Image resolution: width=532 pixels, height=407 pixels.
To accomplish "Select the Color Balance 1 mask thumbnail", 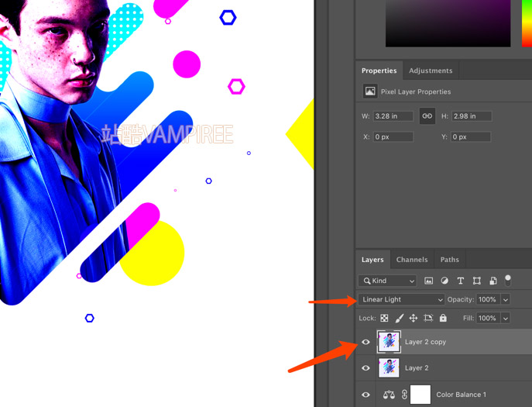I will point(420,395).
